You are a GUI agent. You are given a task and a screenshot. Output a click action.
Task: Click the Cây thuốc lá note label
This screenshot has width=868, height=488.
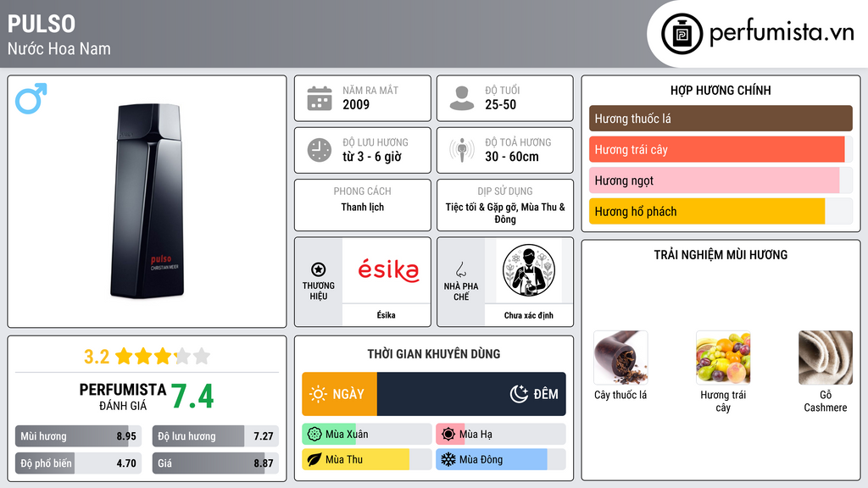point(620,395)
